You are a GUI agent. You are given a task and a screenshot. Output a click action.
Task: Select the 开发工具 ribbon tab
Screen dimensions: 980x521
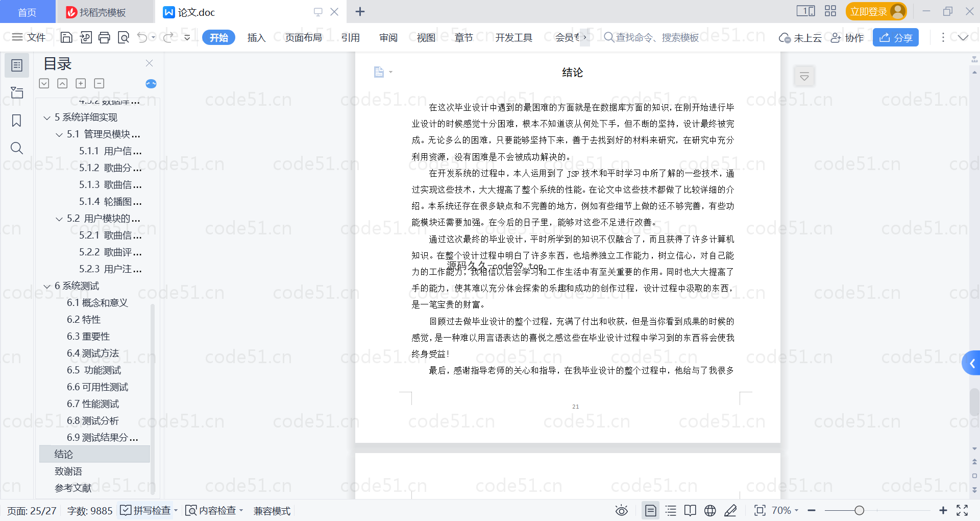513,37
